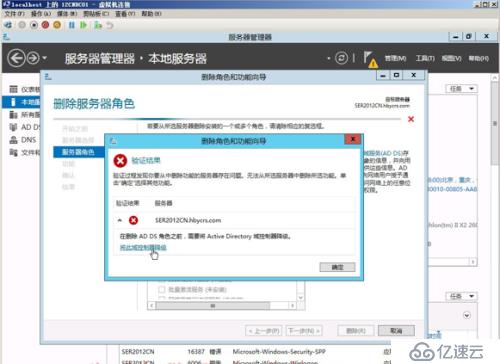
Task: Select Local Server in the sidebar
Action: click(22, 102)
